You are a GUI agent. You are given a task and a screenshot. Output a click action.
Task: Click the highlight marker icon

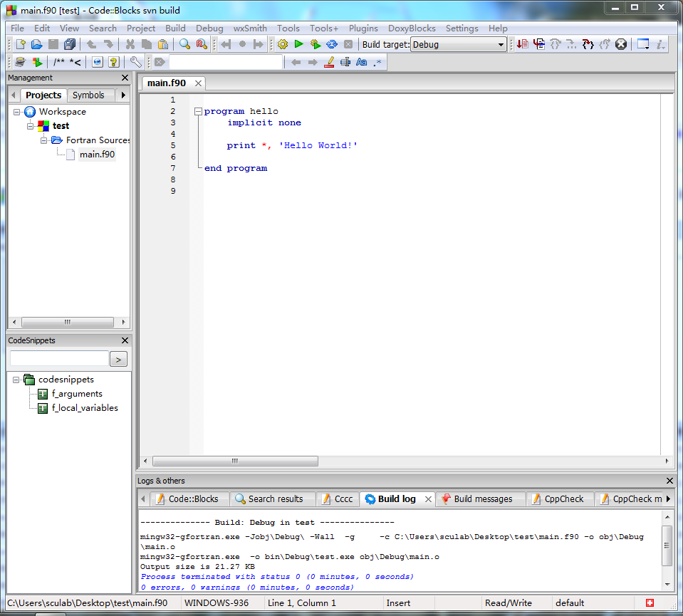(x=329, y=62)
